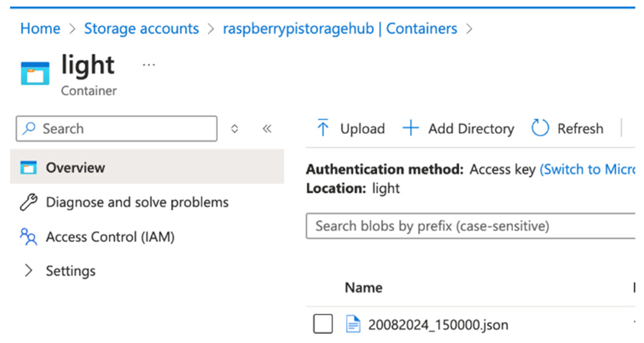Click the Container subtitle label
This screenshot has width=644, height=343.
(89, 91)
